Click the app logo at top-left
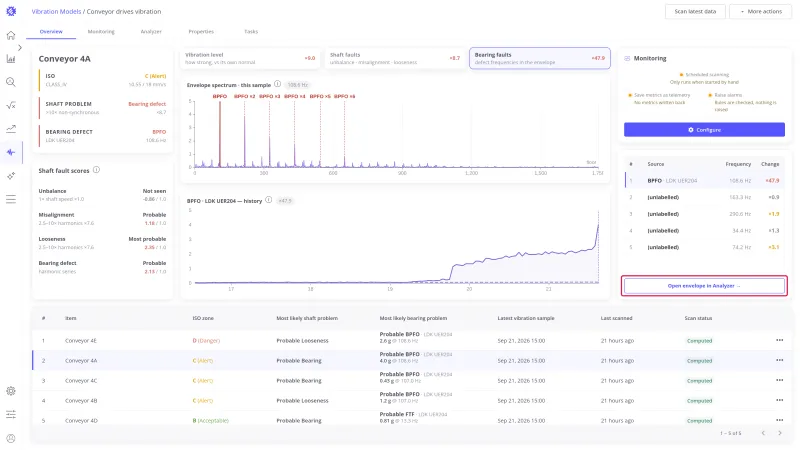Viewport: 800px width, 450px height. [11, 11]
